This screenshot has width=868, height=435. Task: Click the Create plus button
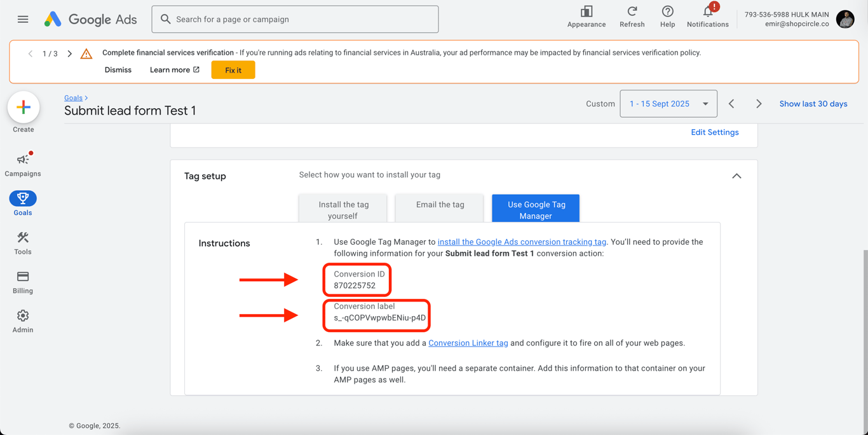[24, 107]
